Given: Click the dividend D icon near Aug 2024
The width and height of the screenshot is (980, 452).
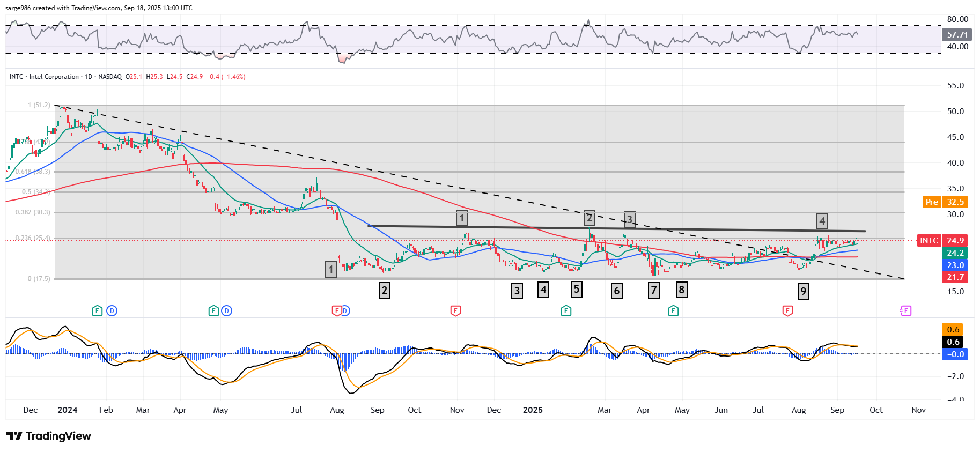Looking at the screenshot, I should (345, 310).
